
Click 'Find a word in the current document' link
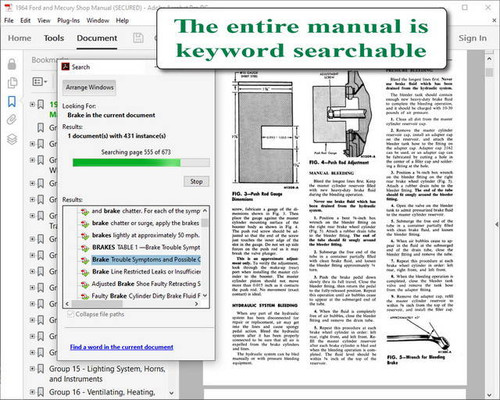point(121,347)
